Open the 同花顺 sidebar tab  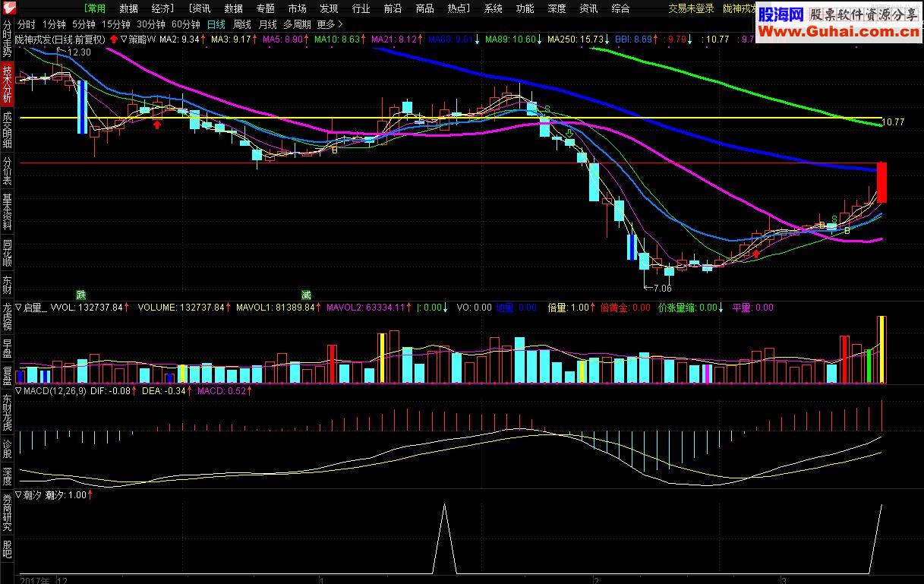click(7, 253)
